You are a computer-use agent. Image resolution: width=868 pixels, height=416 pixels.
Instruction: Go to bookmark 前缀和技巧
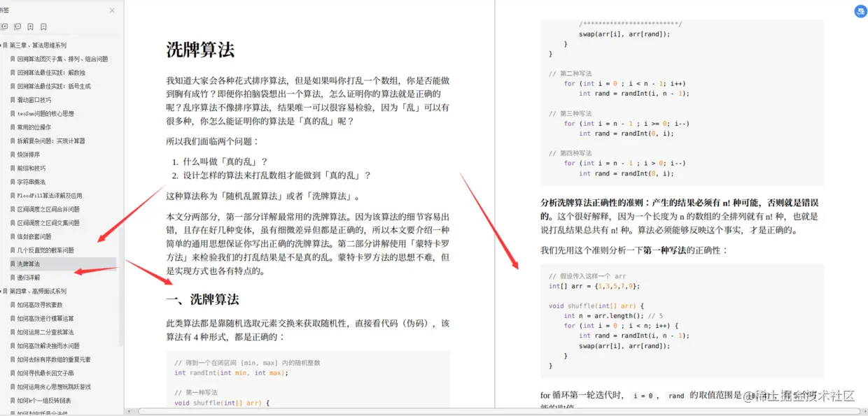[31, 168]
